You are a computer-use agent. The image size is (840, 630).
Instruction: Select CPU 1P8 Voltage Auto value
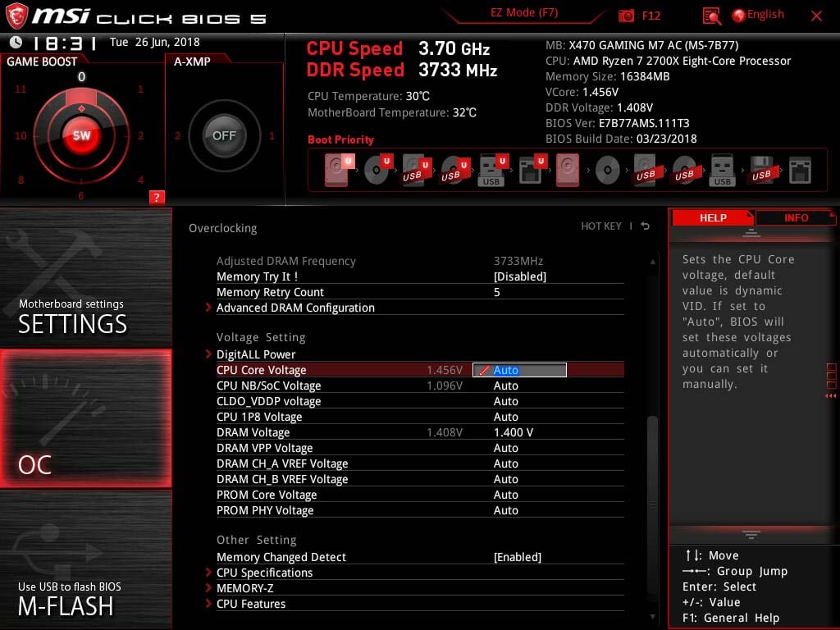505,417
